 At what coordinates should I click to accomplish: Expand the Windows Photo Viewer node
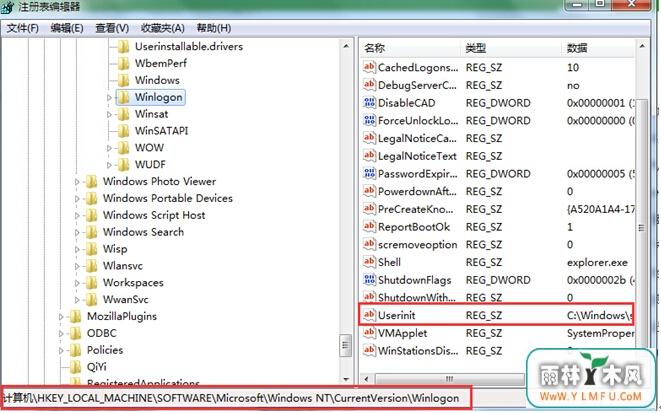click(x=77, y=182)
